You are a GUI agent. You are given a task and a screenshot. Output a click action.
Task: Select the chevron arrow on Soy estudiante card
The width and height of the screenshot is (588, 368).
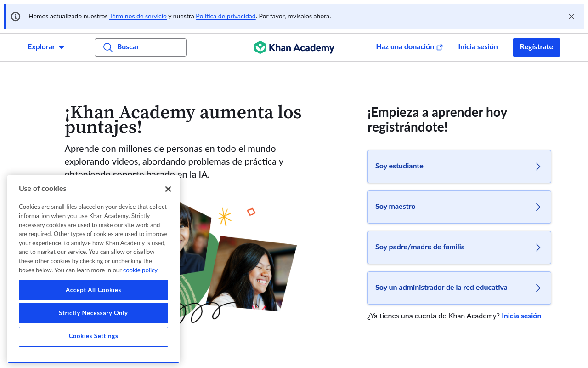(x=538, y=166)
